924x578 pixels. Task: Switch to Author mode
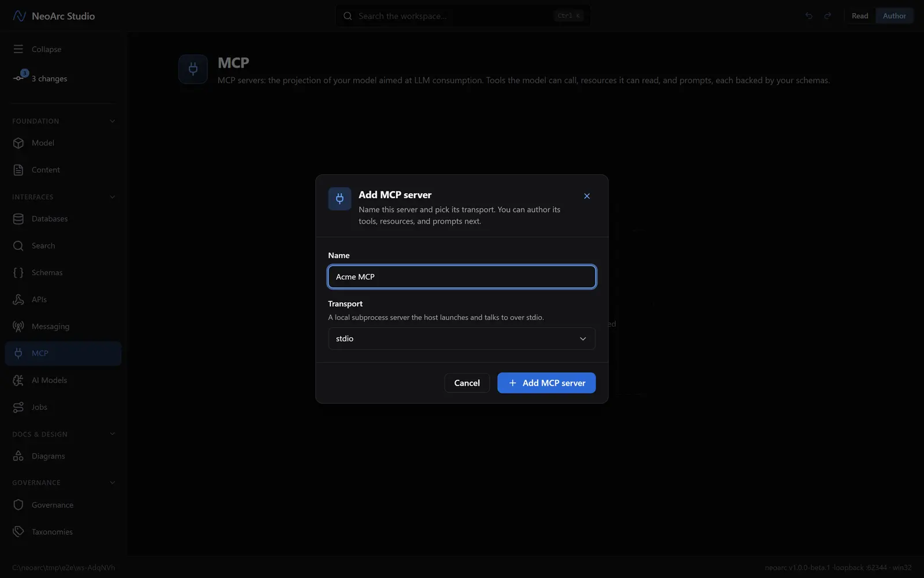tap(895, 16)
